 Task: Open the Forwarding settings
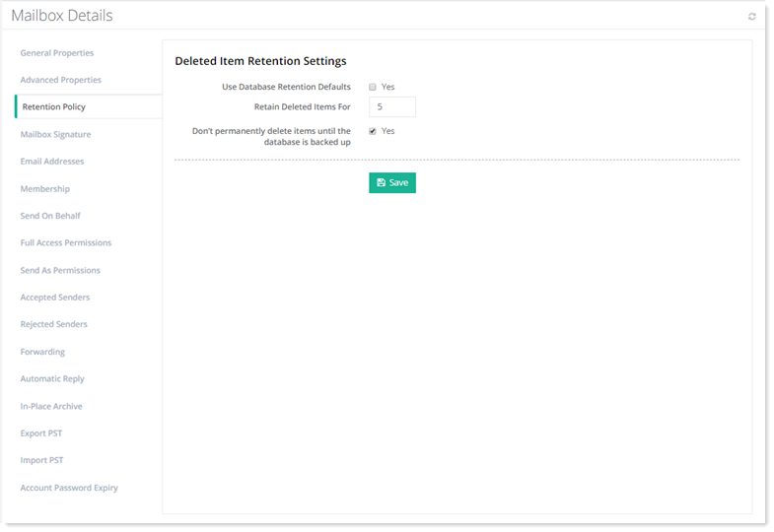tap(42, 352)
